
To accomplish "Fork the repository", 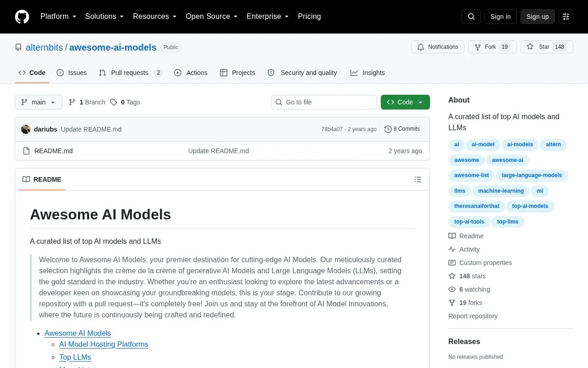I will click(492, 47).
